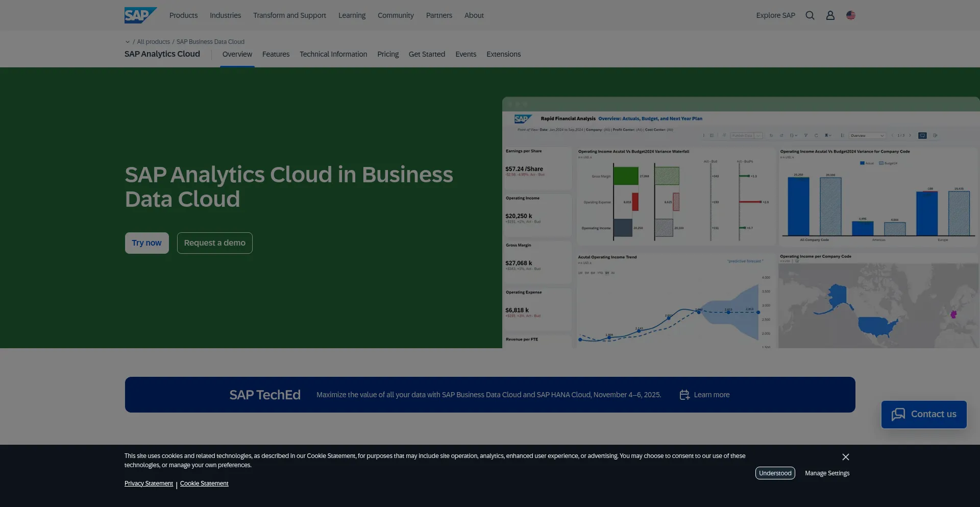The height and width of the screenshot is (507, 980).
Task: Switch to the Extensions tab
Action: [x=503, y=54]
